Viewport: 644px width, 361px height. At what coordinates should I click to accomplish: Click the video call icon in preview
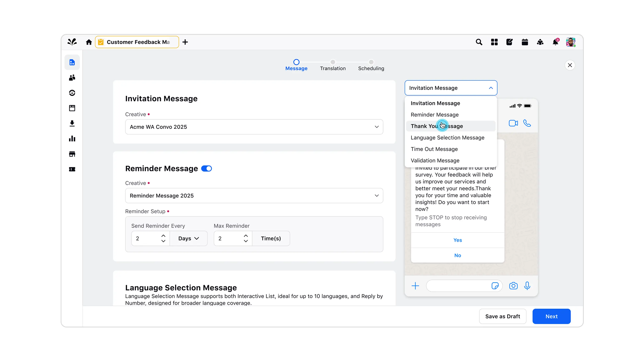(x=513, y=123)
